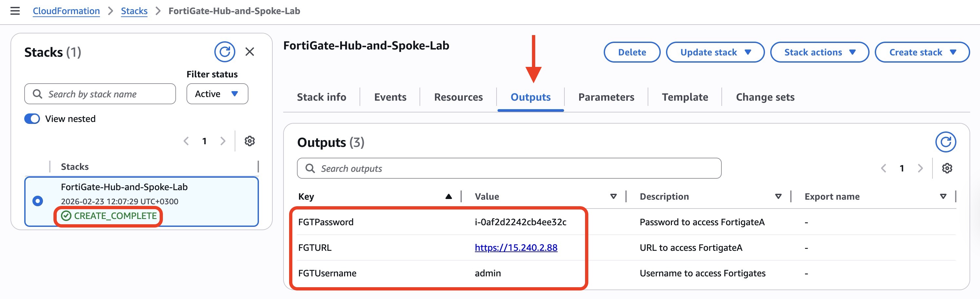980x299 pixels.
Task: Toggle the View nested switch
Action: (32, 119)
